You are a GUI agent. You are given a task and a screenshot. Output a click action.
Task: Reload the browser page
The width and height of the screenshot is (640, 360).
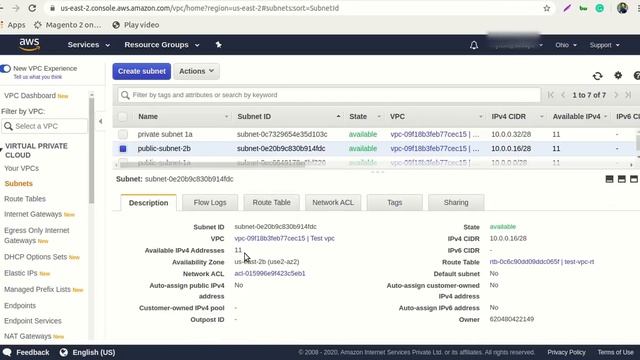(x=32, y=8)
